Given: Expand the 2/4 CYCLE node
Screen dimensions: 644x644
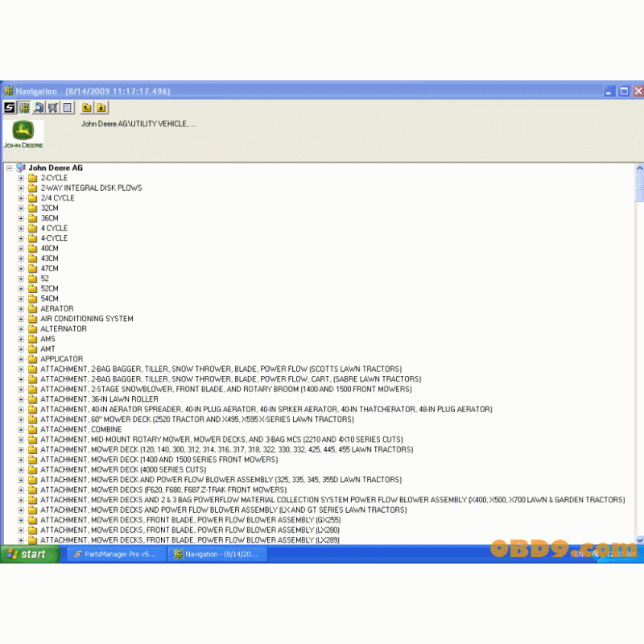Looking at the screenshot, I should tap(21, 198).
